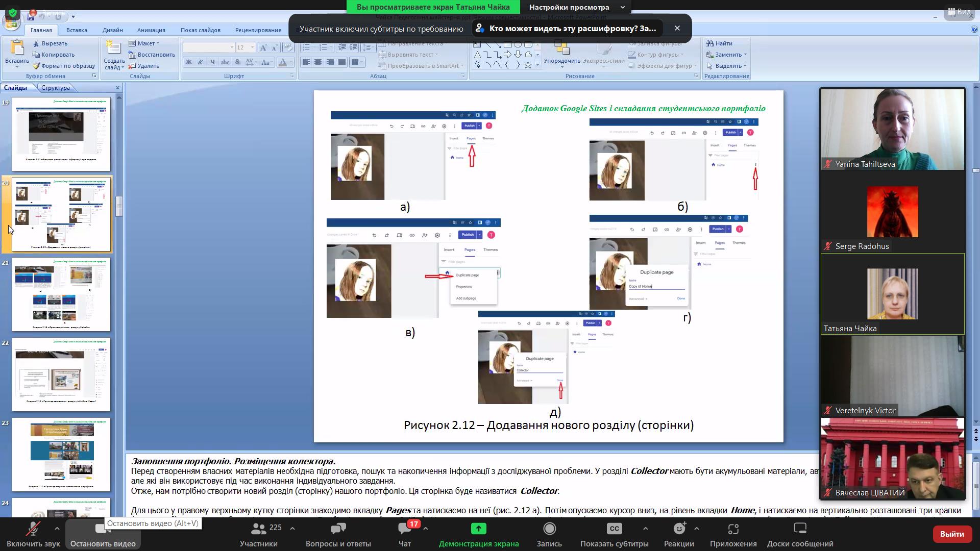980x551 pixels.
Task: Toggle Underline (Ч) formatting
Action: pos(213,62)
